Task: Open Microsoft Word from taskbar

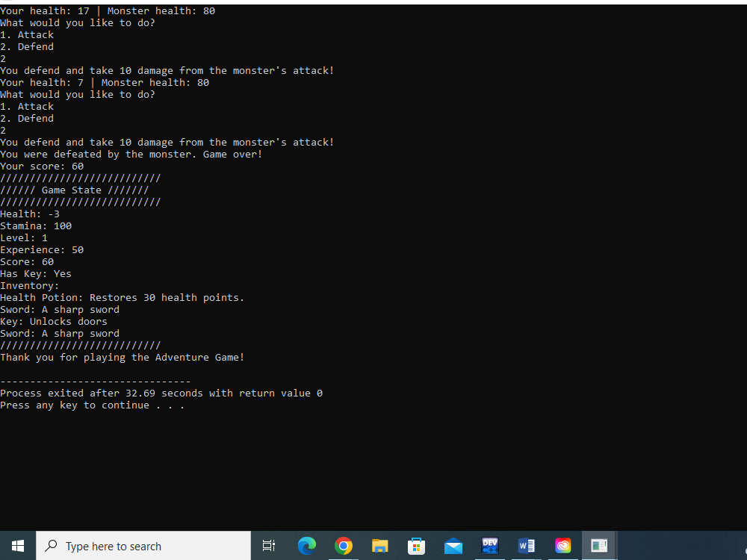Action: [527, 546]
